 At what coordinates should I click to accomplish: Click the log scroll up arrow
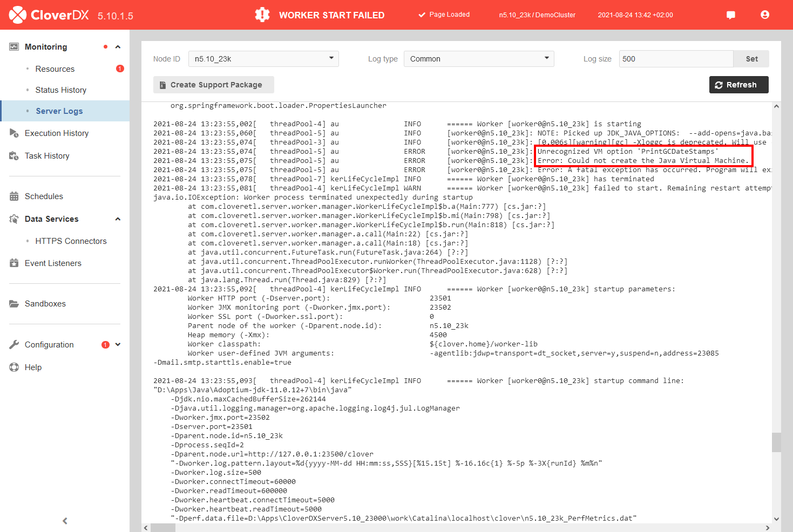click(776, 106)
